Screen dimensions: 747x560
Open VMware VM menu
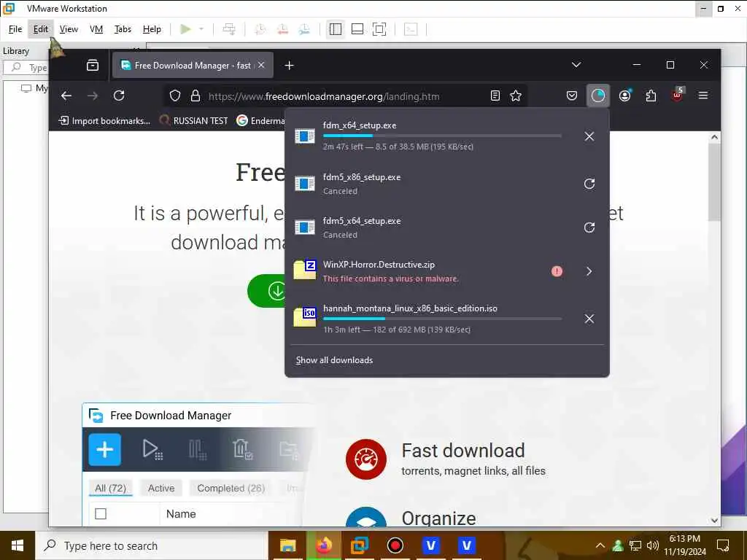(x=96, y=29)
